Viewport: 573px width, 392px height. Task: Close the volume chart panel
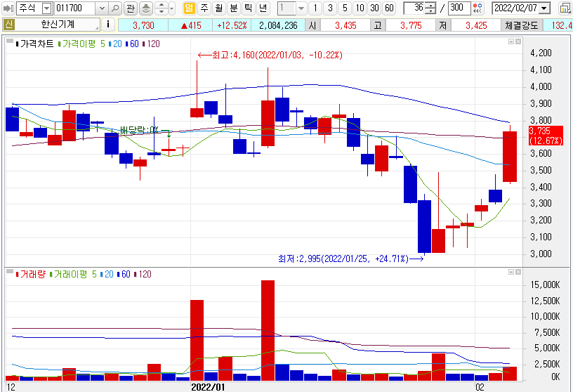(x=518, y=272)
